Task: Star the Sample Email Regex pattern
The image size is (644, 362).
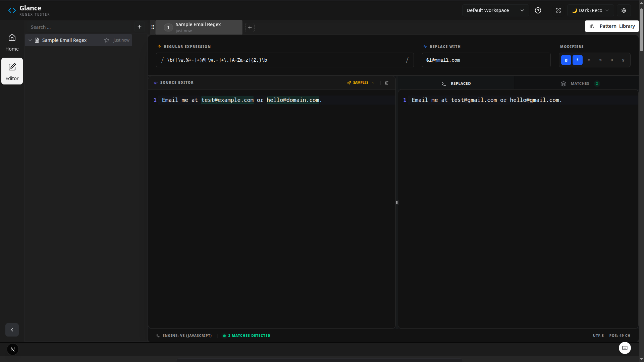Action: click(x=107, y=40)
